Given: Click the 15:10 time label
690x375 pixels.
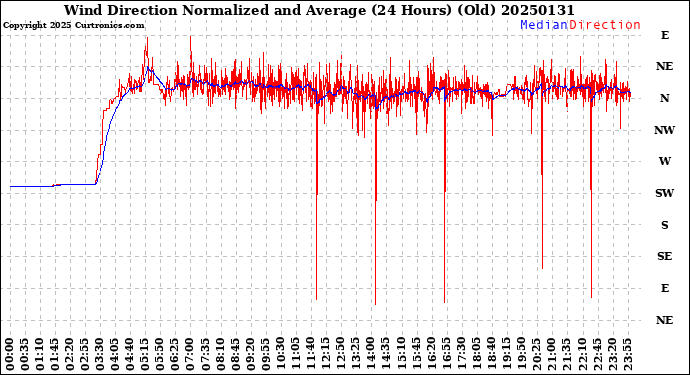Looking at the screenshot, I should (x=401, y=355).
